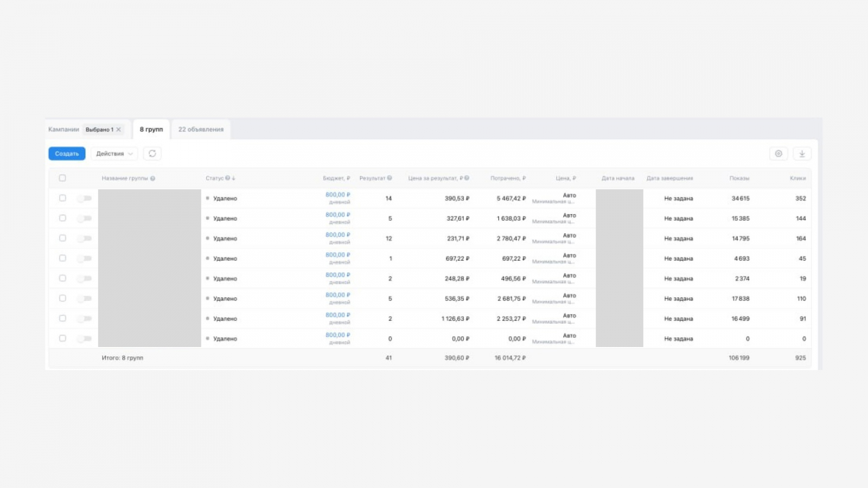The width and height of the screenshot is (868, 488).
Task: Toggle the switch on the first row
Action: 84,198
